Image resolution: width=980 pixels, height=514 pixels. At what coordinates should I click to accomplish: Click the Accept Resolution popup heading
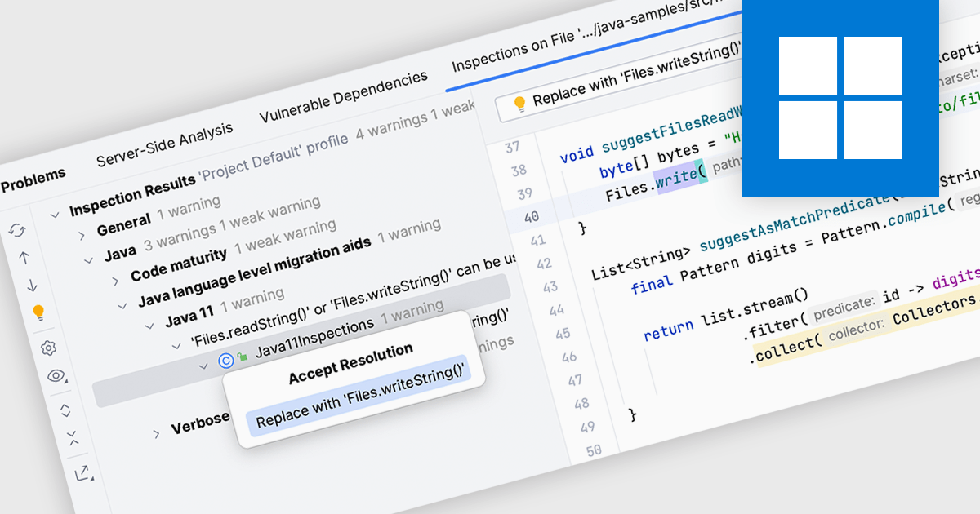(x=350, y=362)
